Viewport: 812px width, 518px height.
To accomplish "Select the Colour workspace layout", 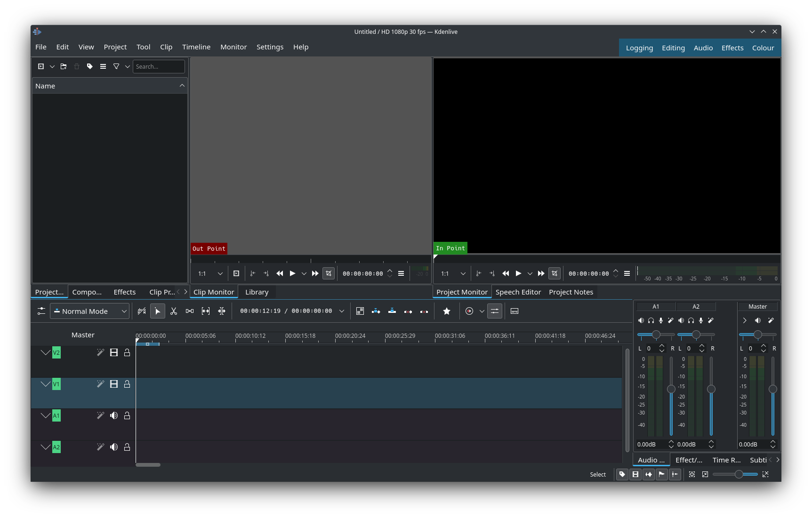I will [763, 48].
